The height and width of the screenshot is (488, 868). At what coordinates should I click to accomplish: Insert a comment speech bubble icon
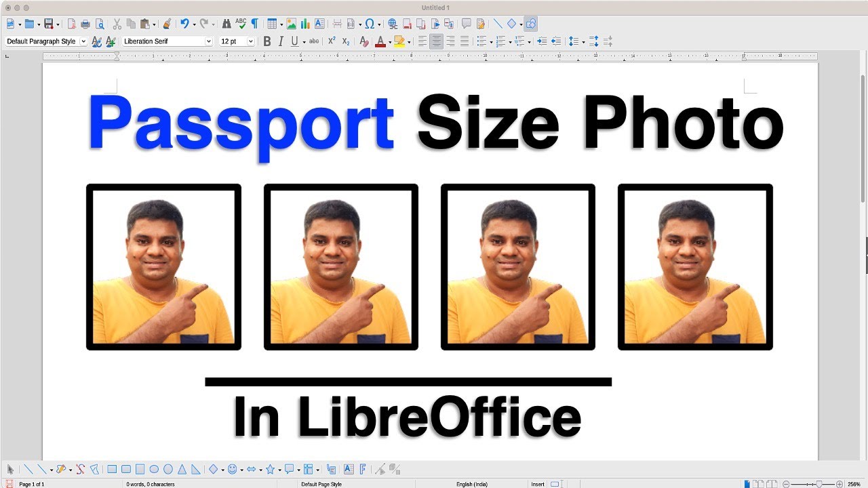point(466,24)
